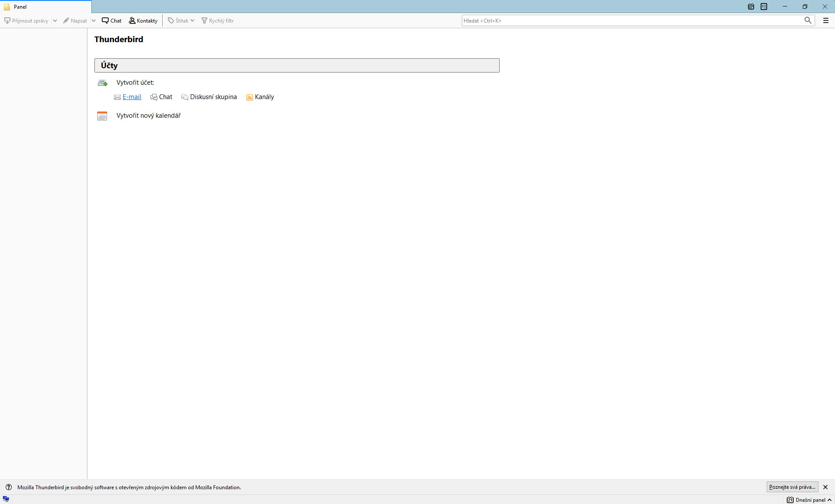
Task: Click the Poznejte svá práva button
Action: pyautogui.click(x=792, y=487)
